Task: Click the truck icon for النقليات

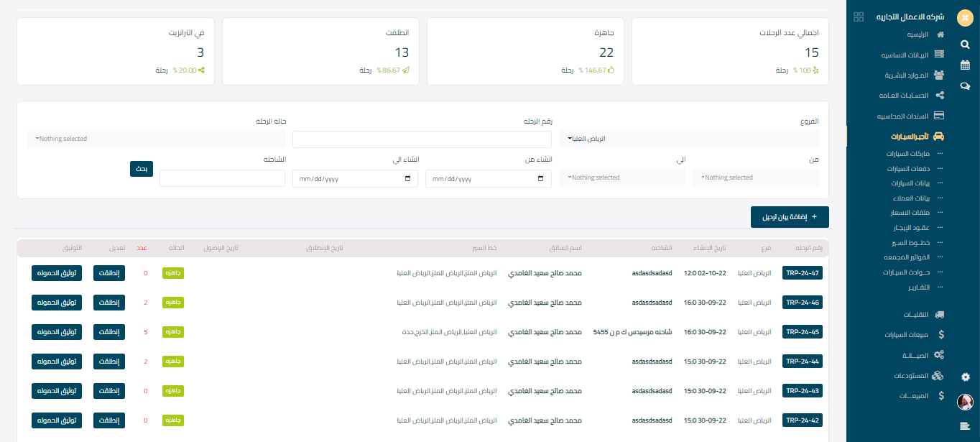Action: 940,314
